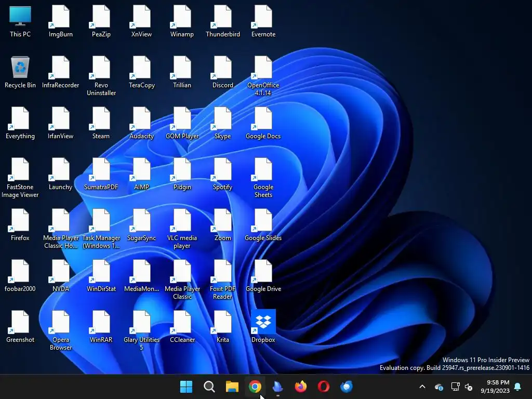
Task: Select the Trillian shortcut
Action: 182,73
